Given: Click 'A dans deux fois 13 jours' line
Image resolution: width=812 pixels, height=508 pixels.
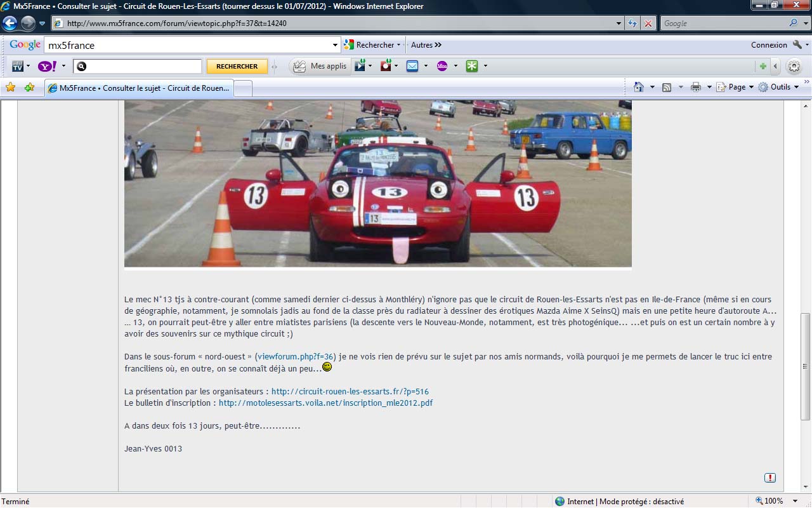Looking at the screenshot, I should click(212, 426).
